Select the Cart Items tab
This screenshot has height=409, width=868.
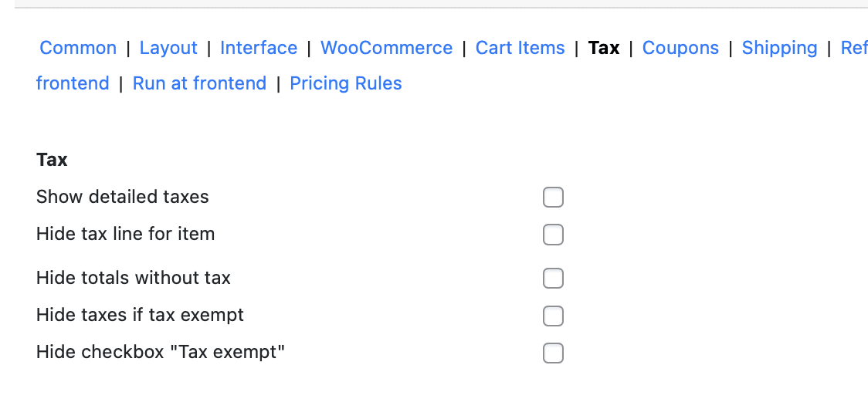pyautogui.click(x=520, y=48)
